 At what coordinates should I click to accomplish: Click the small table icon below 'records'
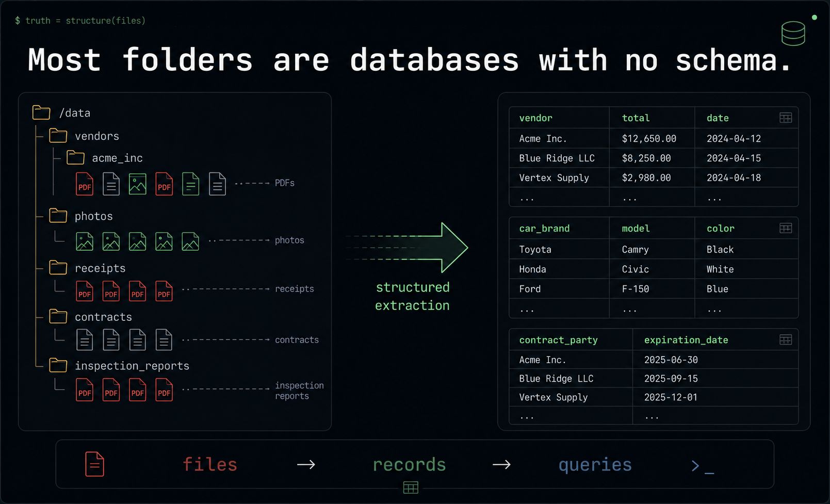411,487
